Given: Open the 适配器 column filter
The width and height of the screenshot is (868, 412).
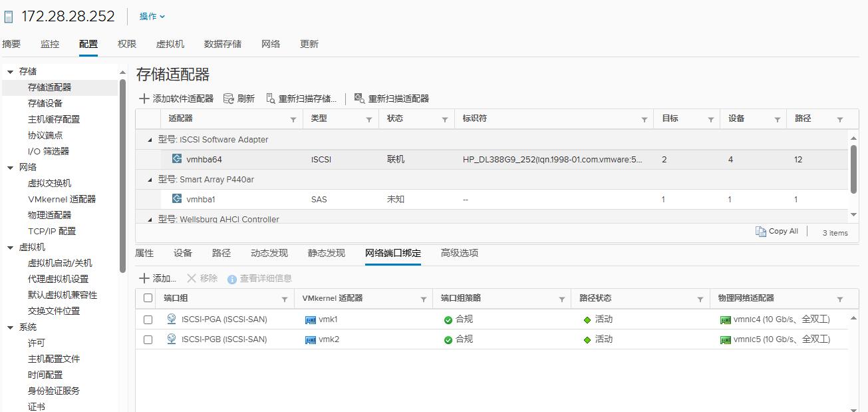Looking at the screenshot, I should (x=293, y=119).
